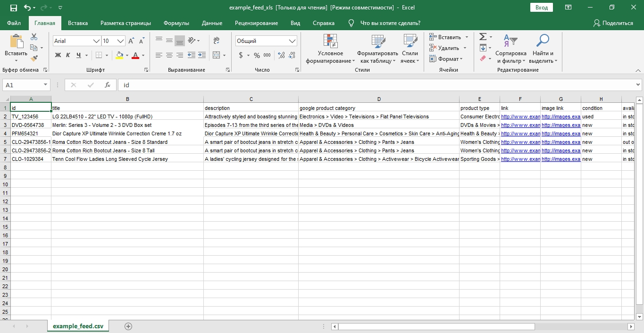Open font size 10 dropdown
The image size is (644, 333).
coord(120,41)
